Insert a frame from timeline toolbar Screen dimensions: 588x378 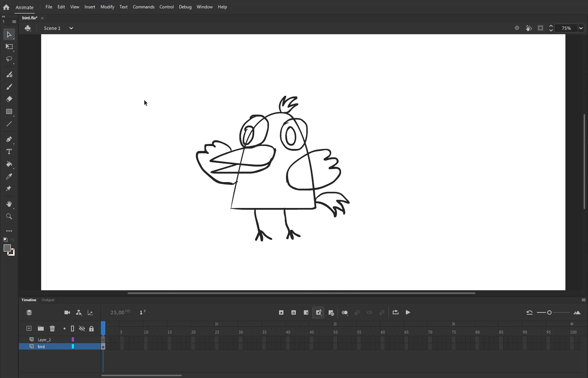pos(306,312)
